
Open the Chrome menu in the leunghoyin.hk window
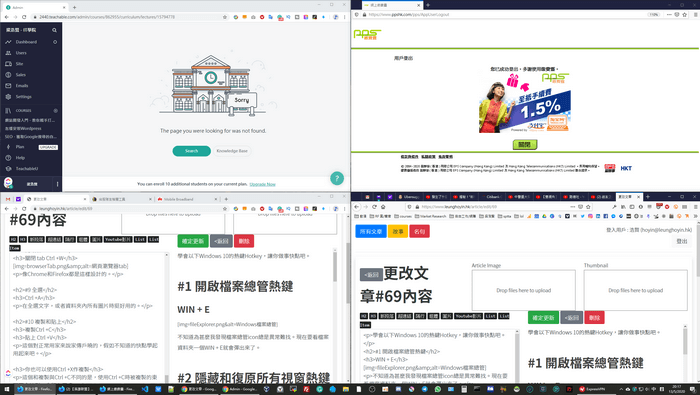coord(345,208)
